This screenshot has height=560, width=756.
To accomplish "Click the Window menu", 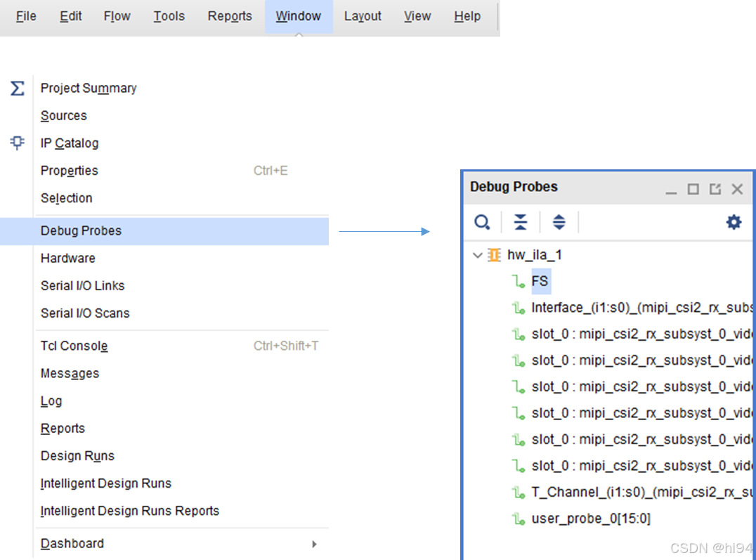I will tap(299, 16).
